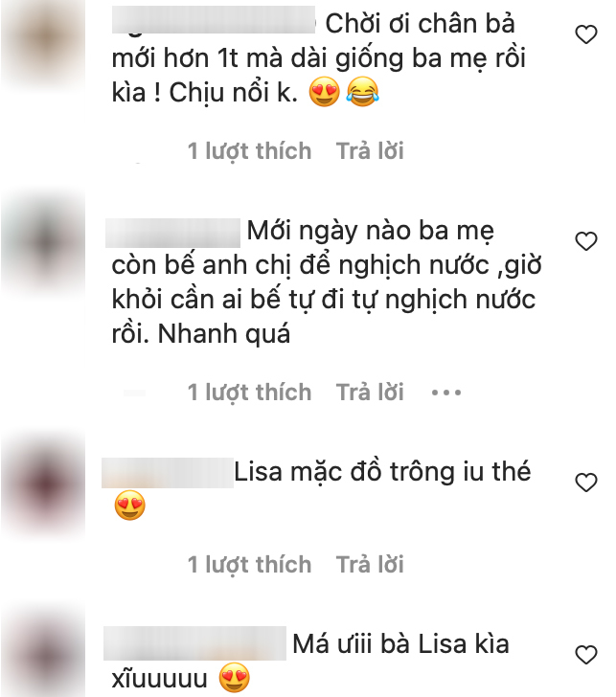
Task: Open the three-dots more options menu
Action: click(x=446, y=393)
